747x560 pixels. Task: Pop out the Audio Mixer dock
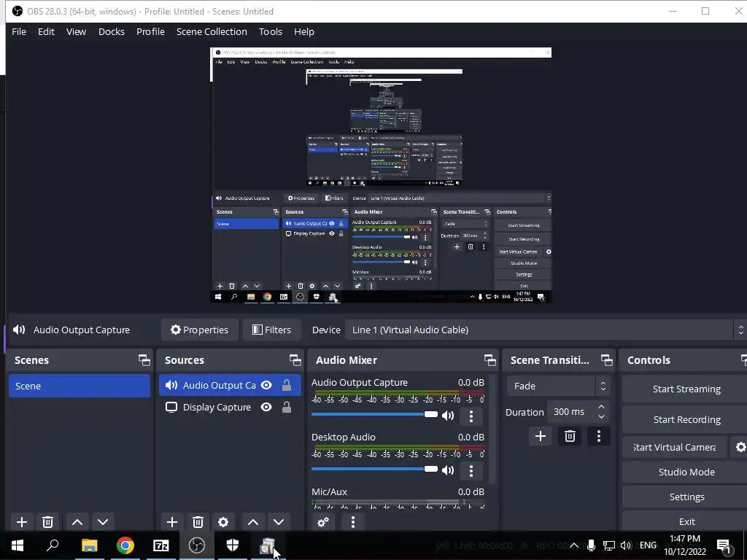tap(489, 360)
